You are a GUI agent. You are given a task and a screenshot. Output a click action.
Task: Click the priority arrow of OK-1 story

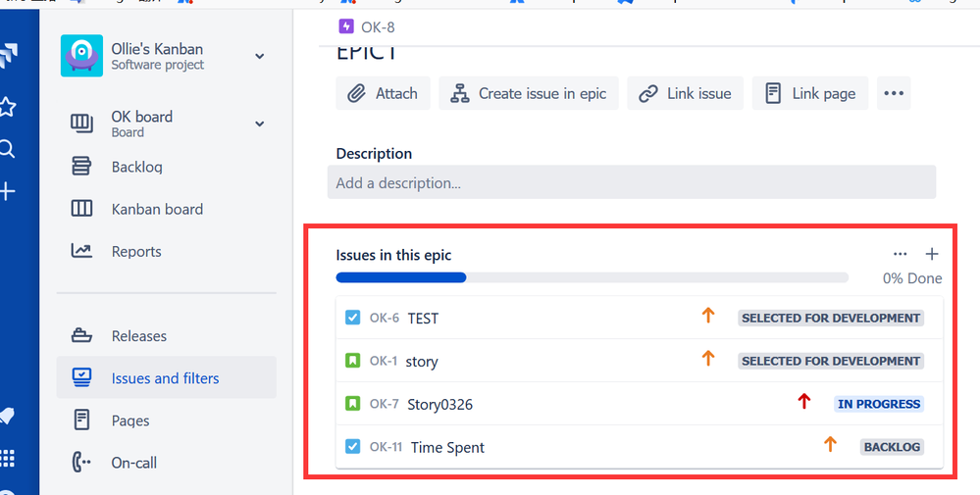[x=707, y=358]
